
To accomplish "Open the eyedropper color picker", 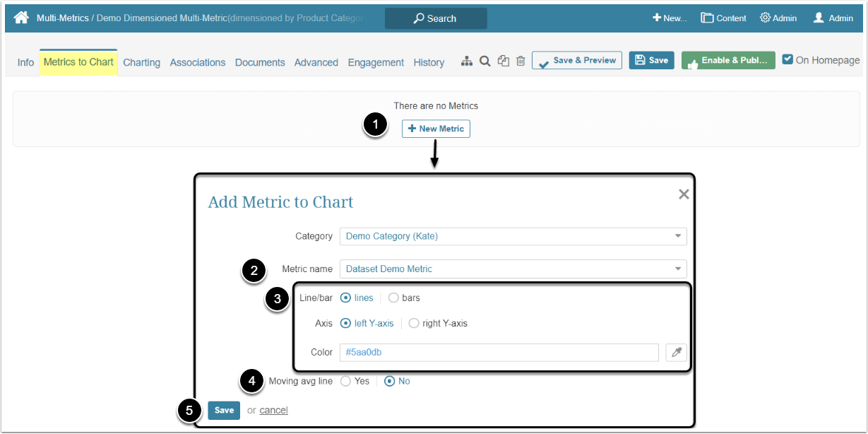I will tap(676, 352).
